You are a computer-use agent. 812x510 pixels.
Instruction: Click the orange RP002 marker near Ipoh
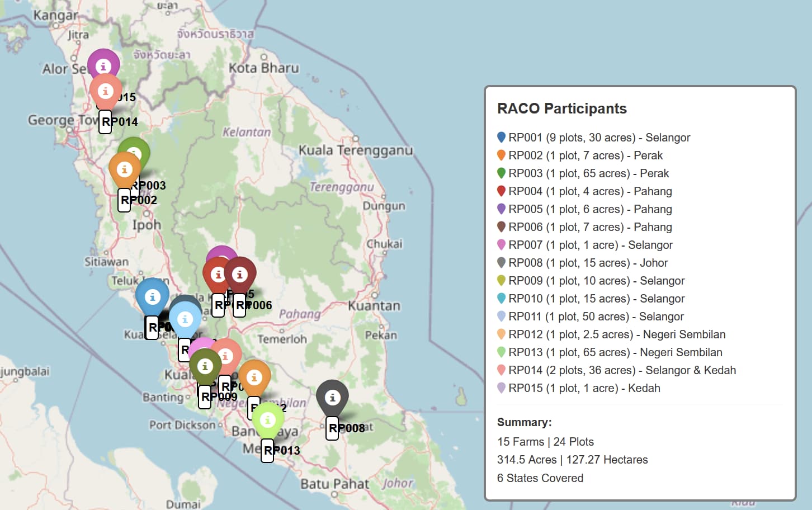(x=124, y=169)
